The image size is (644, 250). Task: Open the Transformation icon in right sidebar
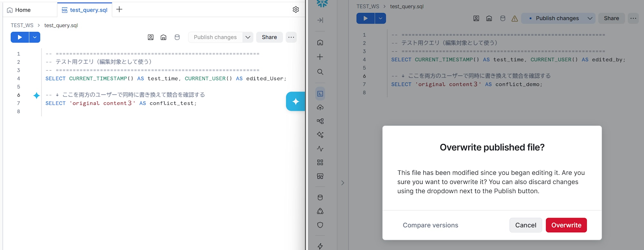point(320,121)
